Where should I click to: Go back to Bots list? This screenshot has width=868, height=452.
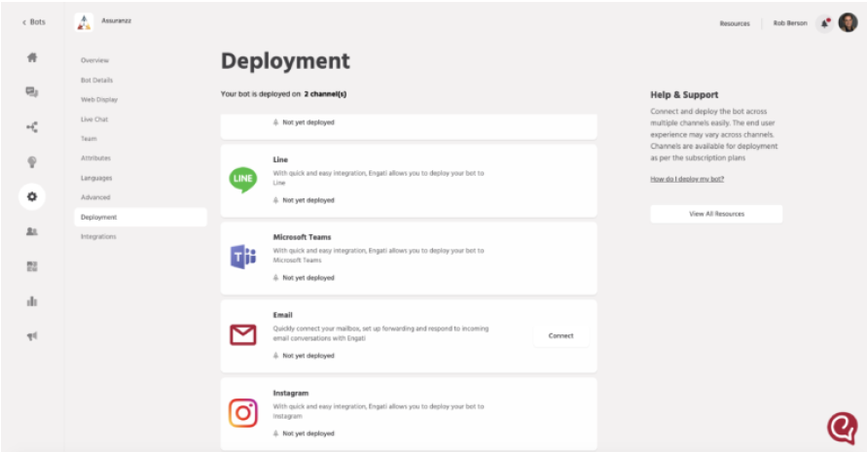(x=32, y=22)
